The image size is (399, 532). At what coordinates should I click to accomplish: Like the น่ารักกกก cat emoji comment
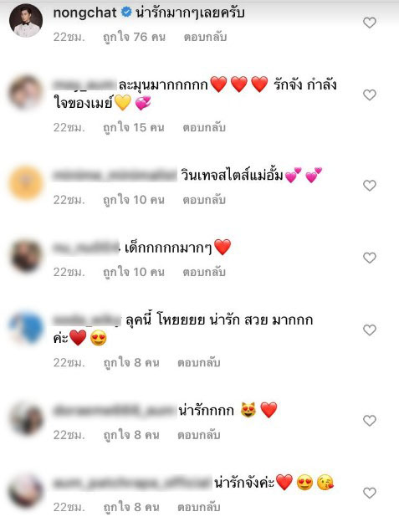point(370,421)
